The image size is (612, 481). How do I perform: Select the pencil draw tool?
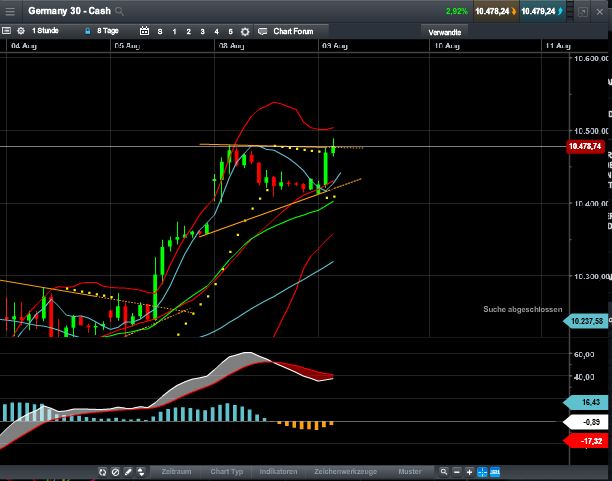[x=128, y=472]
